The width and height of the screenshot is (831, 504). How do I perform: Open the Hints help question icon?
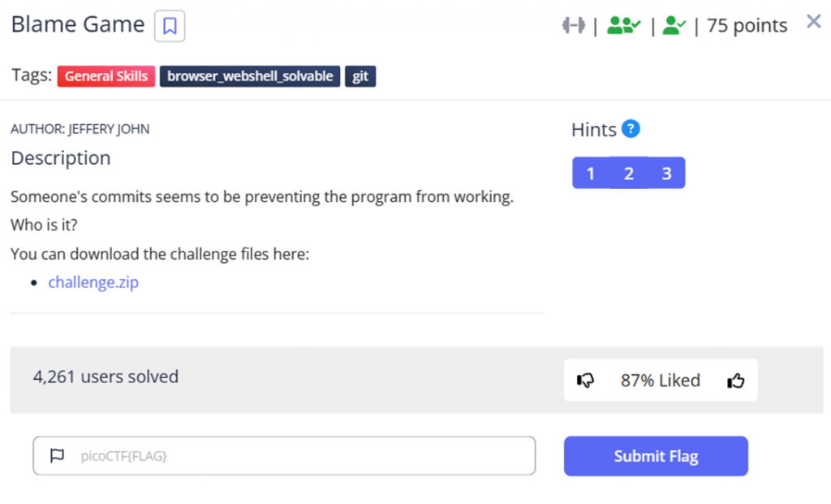pos(631,129)
